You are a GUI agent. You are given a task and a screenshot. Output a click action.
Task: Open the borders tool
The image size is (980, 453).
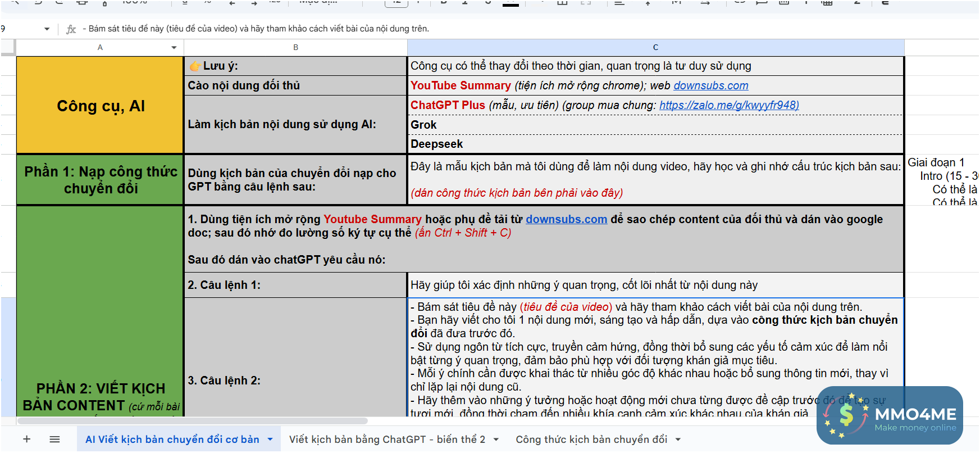point(562,2)
